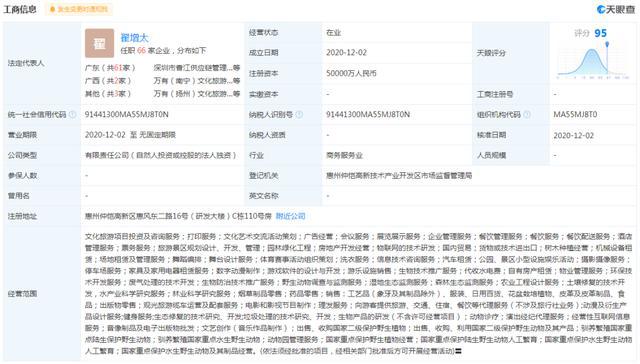
Task: Click help icon beside 纳税人识别号
Action: (299, 115)
